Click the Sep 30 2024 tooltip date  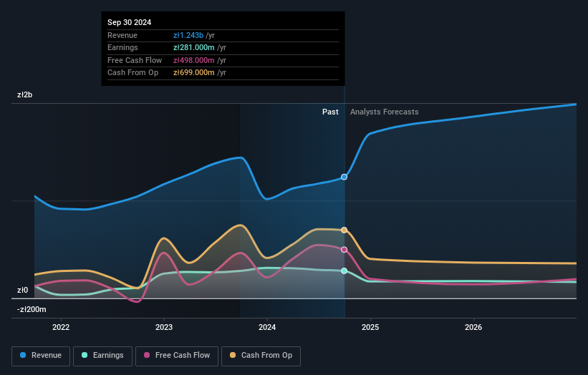coord(130,22)
